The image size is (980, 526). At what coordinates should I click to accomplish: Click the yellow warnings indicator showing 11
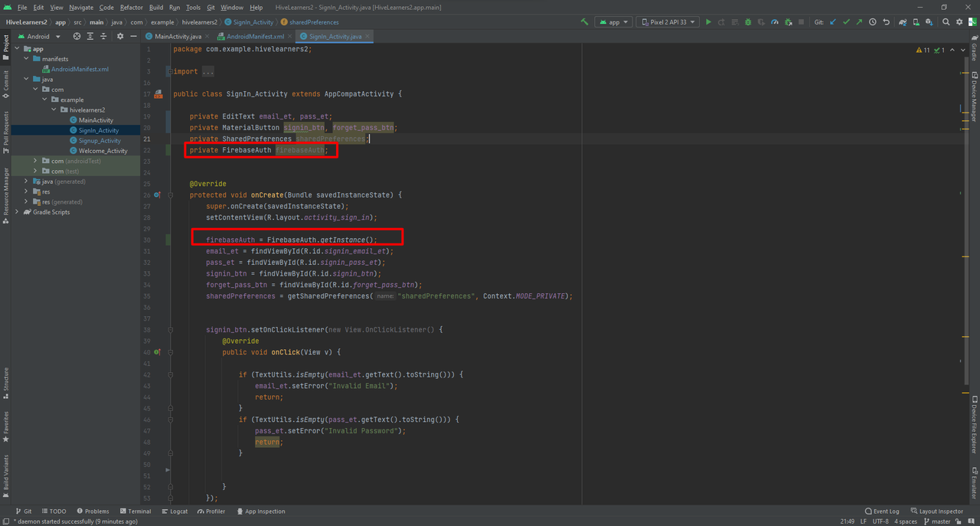tap(923, 50)
